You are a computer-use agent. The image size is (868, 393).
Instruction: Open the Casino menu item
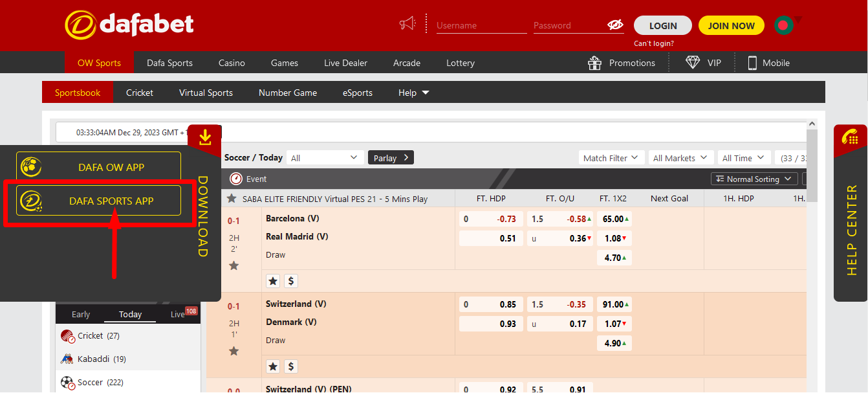pyautogui.click(x=232, y=63)
